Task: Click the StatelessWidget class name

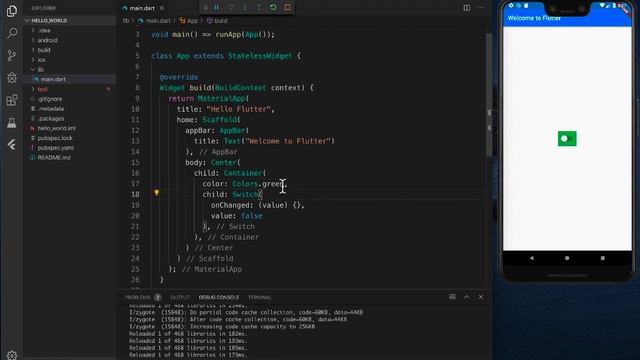Action: coord(260,56)
